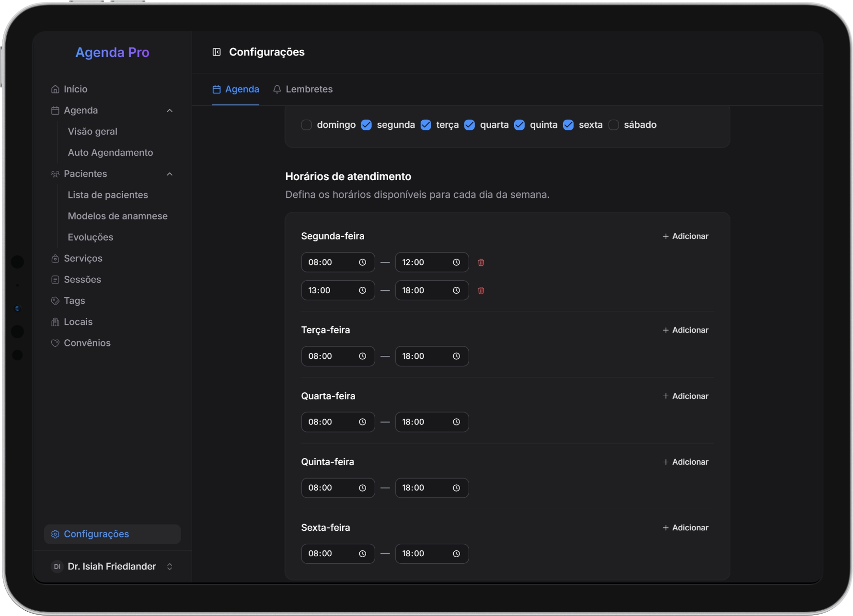Open Tags in the sidebar
The height and width of the screenshot is (616, 853).
(74, 301)
